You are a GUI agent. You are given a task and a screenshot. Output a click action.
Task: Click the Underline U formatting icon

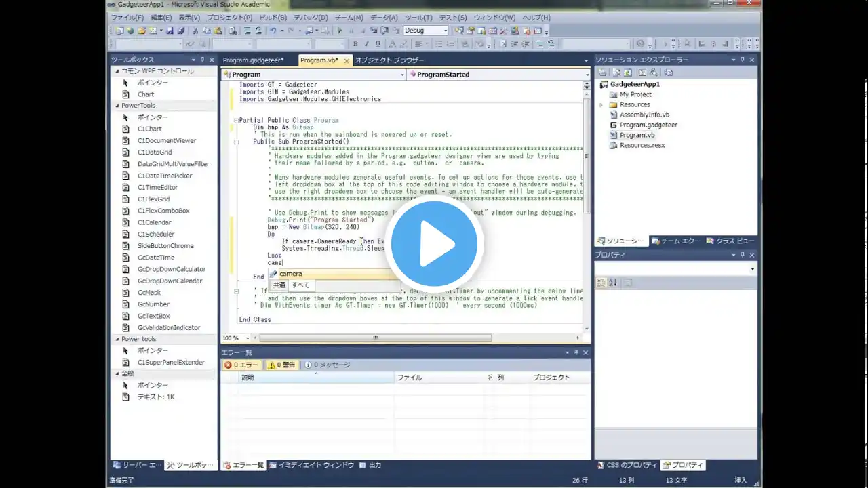[x=378, y=44]
